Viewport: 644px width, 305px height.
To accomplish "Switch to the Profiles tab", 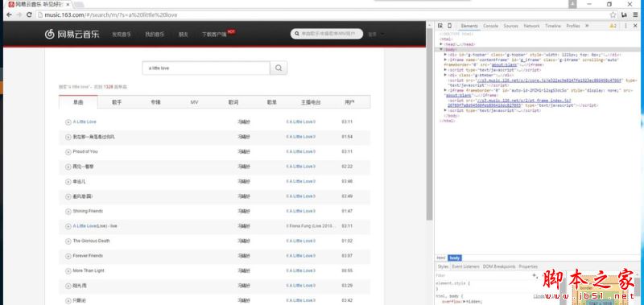I will [573, 26].
